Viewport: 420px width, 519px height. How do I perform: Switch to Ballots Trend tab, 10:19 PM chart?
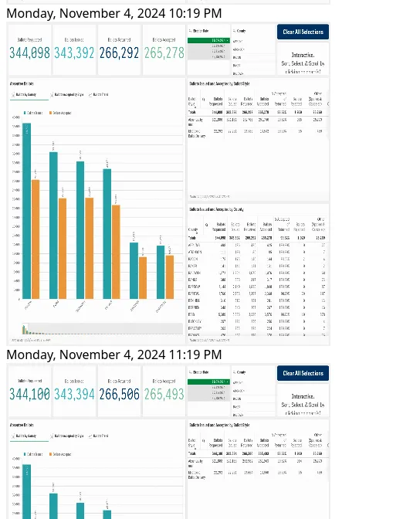[98, 95]
